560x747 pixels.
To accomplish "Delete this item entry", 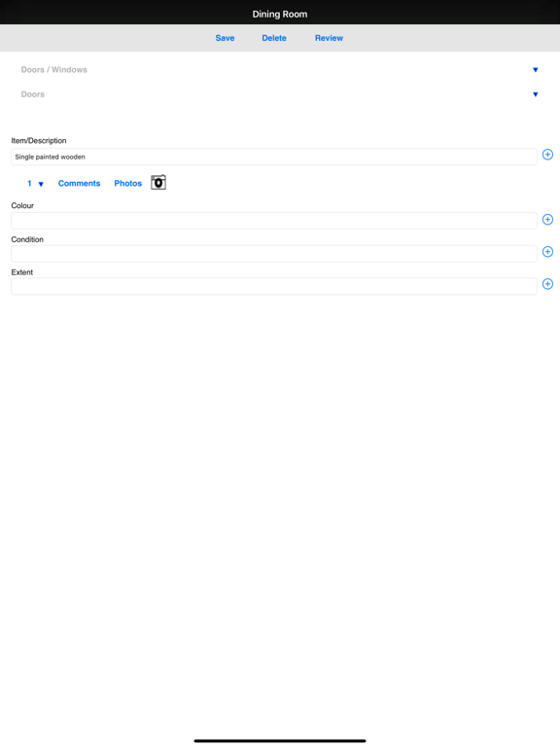I will pyautogui.click(x=274, y=38).
